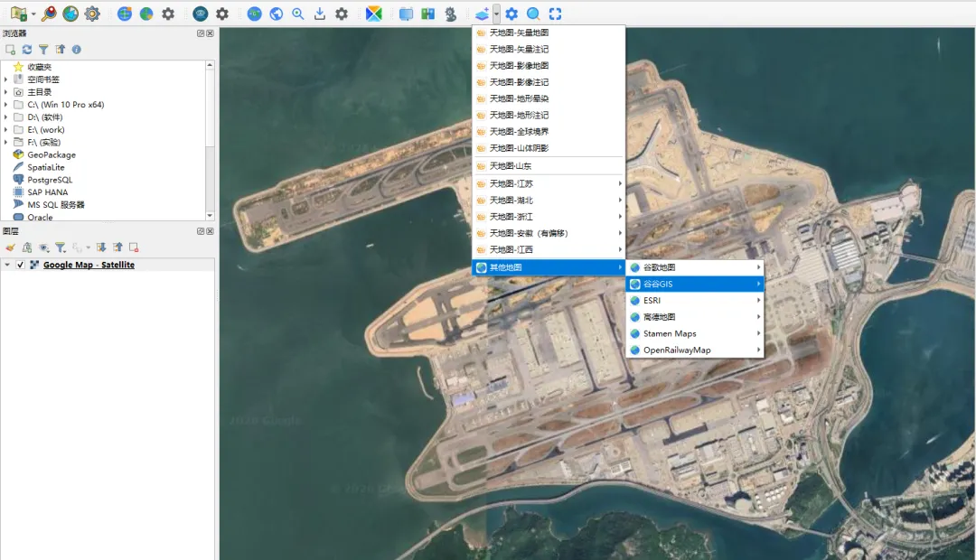976x560 pixels.
Task: Click the filter funnel icon in browser panel
Action: pyautogui.click(x=43, y=50)
